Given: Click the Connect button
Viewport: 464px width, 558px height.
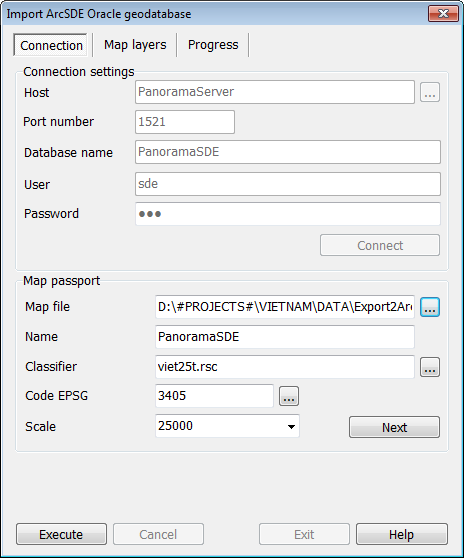Looking at the screenshot, I should coord(380,245).
